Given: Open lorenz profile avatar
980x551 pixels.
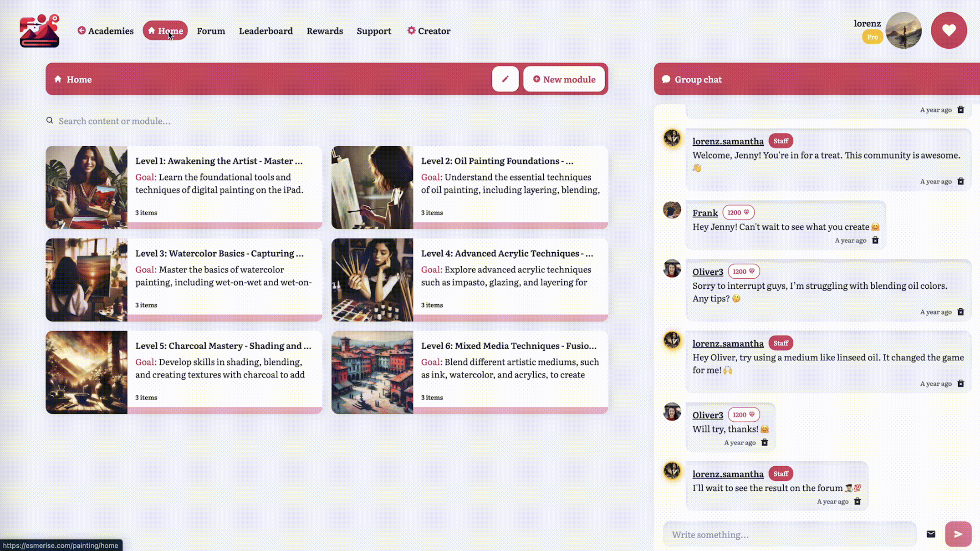Looking at the screenshot, I should coord(903,31).
